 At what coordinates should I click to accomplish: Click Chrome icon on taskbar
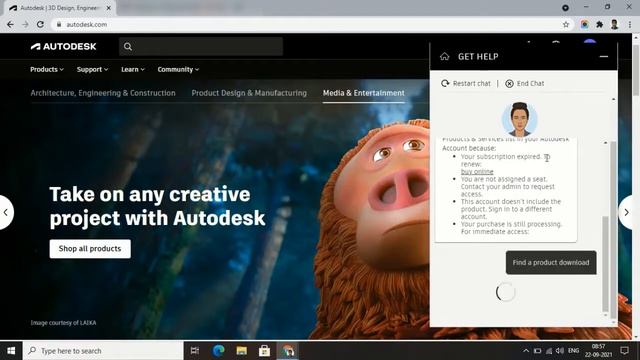tap(288, 351)
